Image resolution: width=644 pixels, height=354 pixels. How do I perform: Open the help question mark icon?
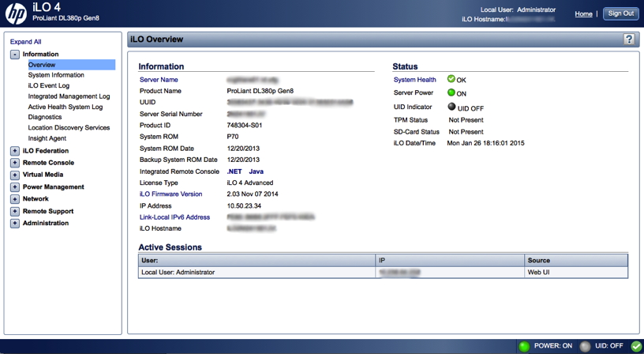click(x=629, y=39)
